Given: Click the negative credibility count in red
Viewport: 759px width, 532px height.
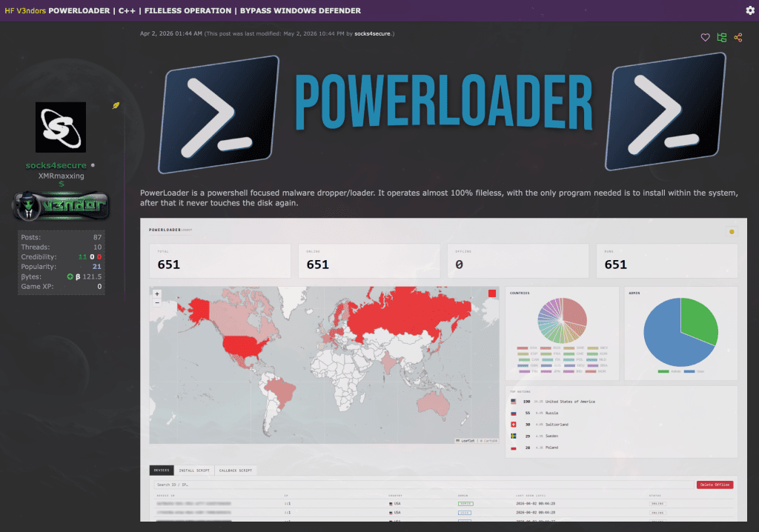Looking at the screenshot, I should 99,257.
